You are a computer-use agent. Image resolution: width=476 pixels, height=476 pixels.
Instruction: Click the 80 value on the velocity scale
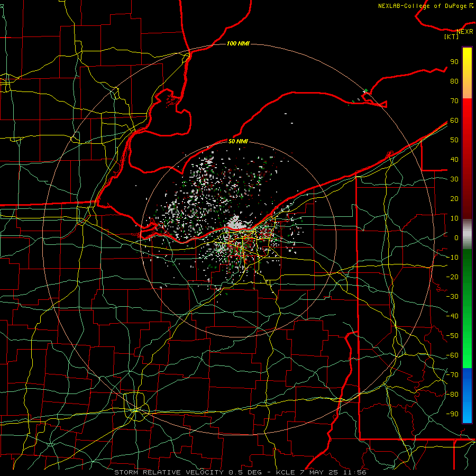tap(454, 81)
